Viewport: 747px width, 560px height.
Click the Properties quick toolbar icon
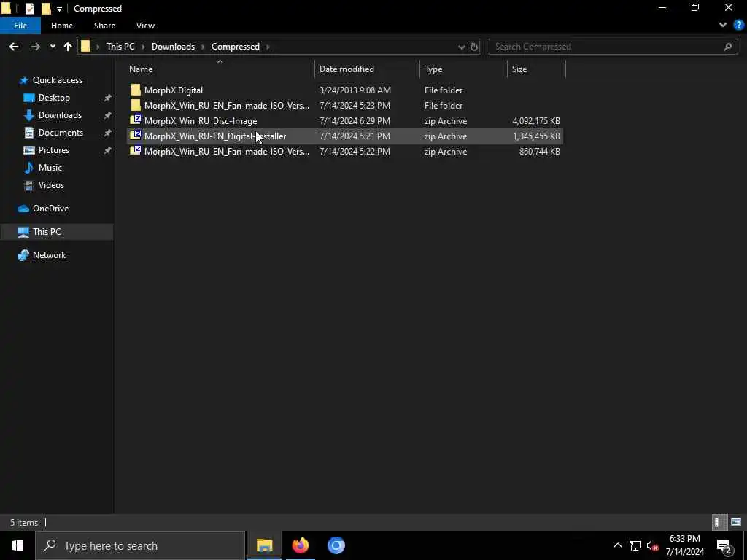pyautogui.click(x=29, y=9)
